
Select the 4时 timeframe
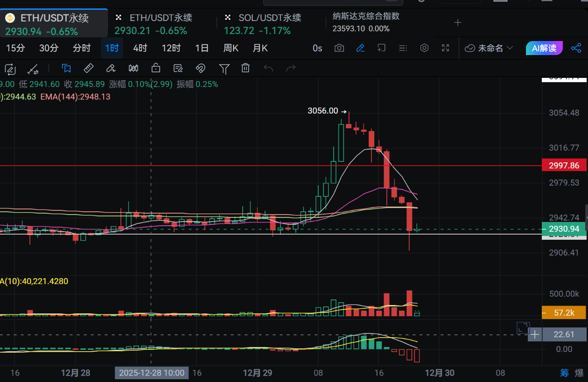(140, 48)
